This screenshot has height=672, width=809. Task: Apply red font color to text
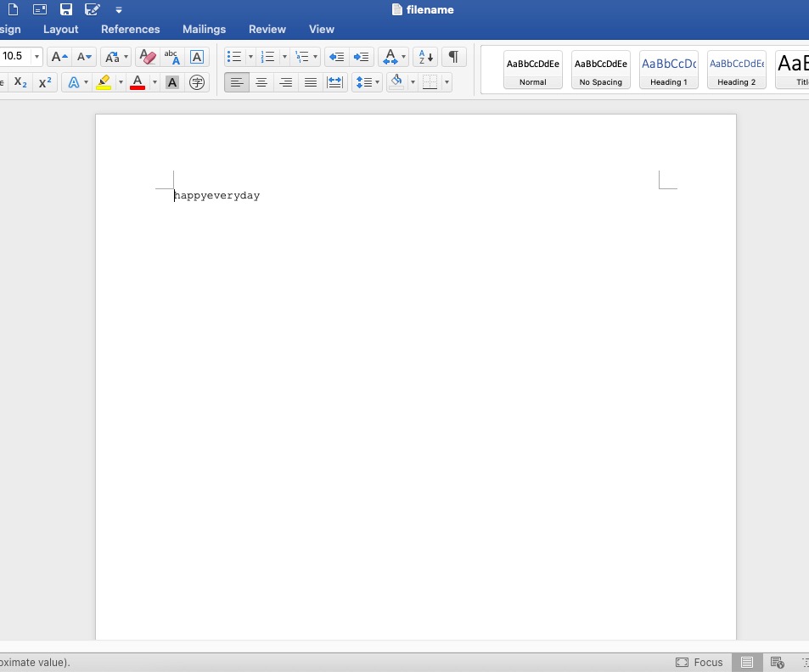coord(137,82)
